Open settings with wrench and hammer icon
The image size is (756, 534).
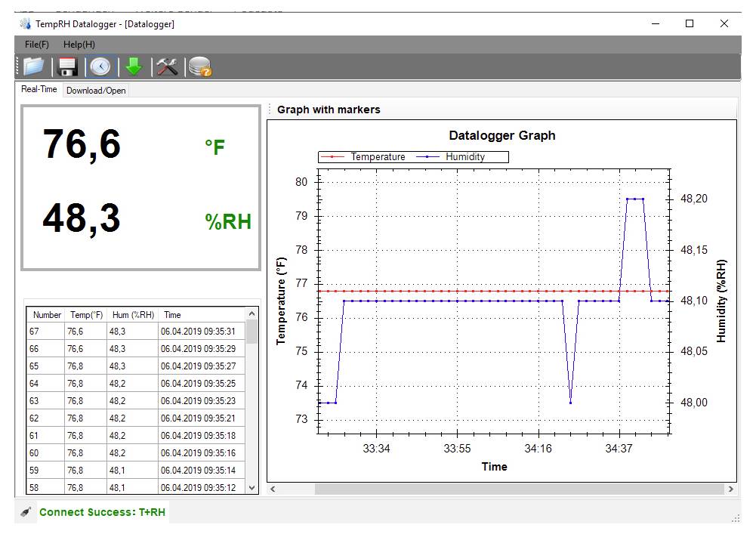[x=167, y=66]
